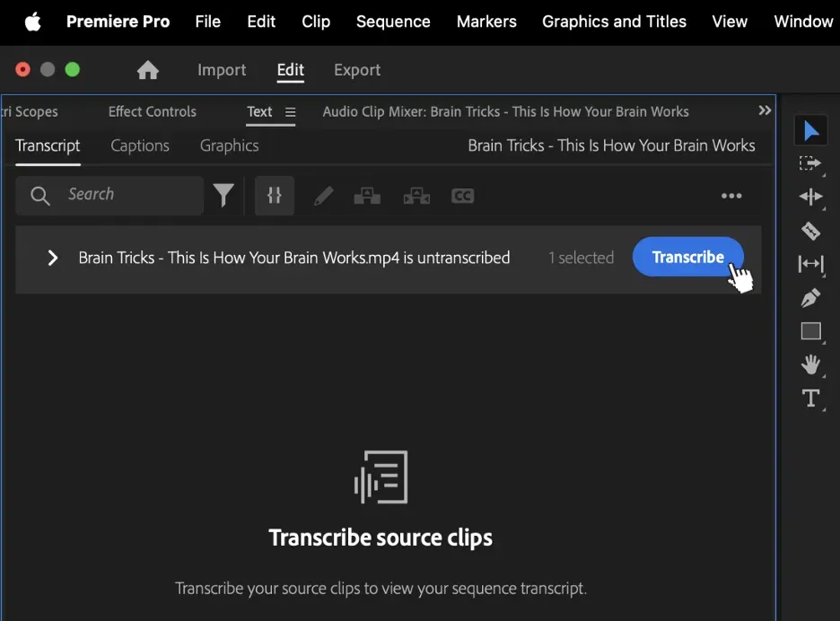Reveal hidden panels via double chevron
Viewport: 840px width, 621px height.
click(765, 110)
